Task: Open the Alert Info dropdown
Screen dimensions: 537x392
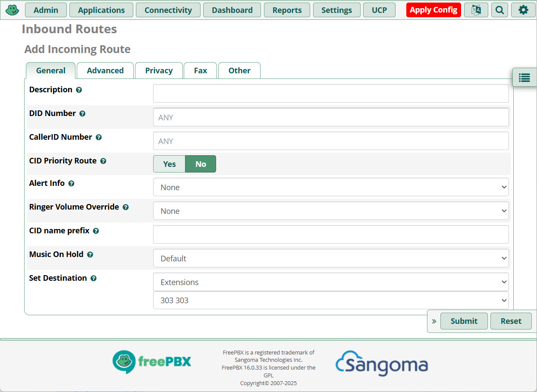Action: tap(330, 187)
